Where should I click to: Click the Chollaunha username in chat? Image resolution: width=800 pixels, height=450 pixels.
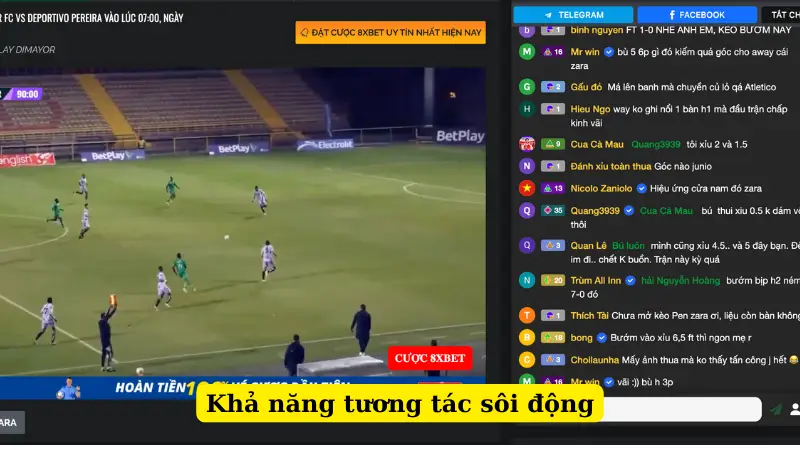594,360
